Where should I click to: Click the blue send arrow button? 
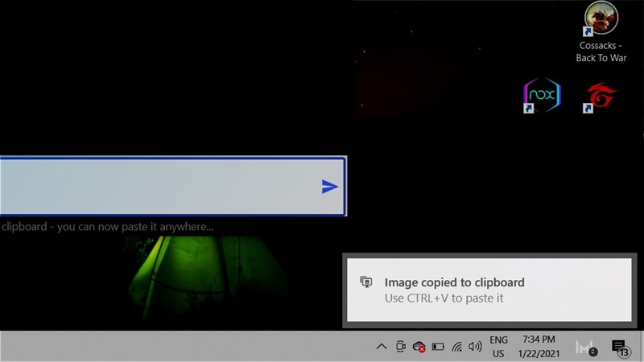[x=330, y=187]
